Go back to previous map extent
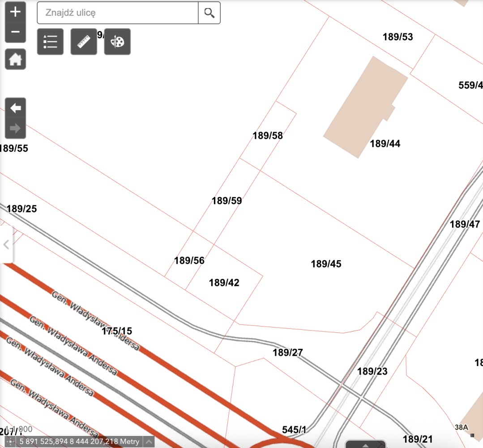Screen dimensions: 483x448 coord(15,108)
